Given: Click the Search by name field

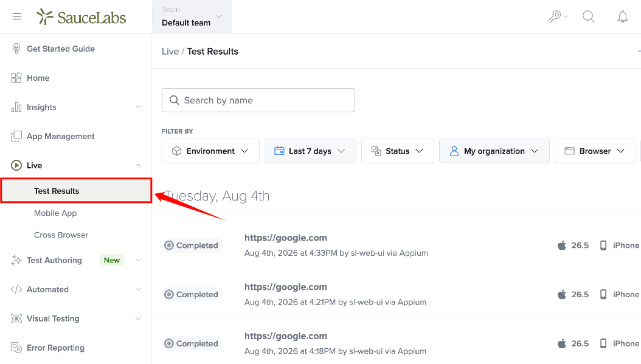Looking at the screenshot, I should point(258,100).
